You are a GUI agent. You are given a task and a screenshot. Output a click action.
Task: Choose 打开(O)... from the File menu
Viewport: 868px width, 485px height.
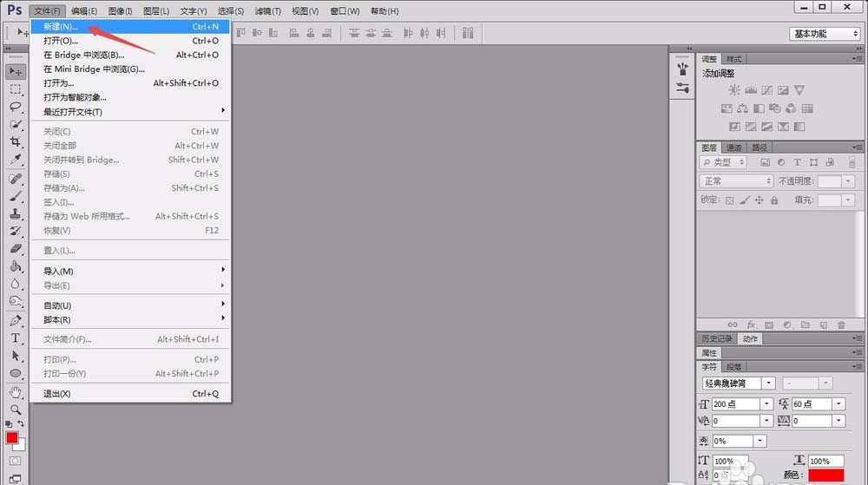click(131, 41)
